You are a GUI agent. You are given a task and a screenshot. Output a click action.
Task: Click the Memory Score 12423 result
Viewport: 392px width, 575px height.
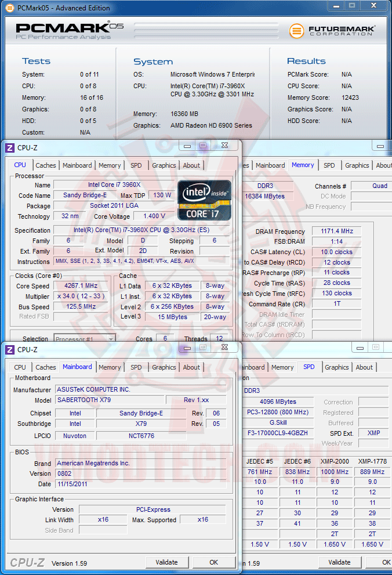[350, 97]
